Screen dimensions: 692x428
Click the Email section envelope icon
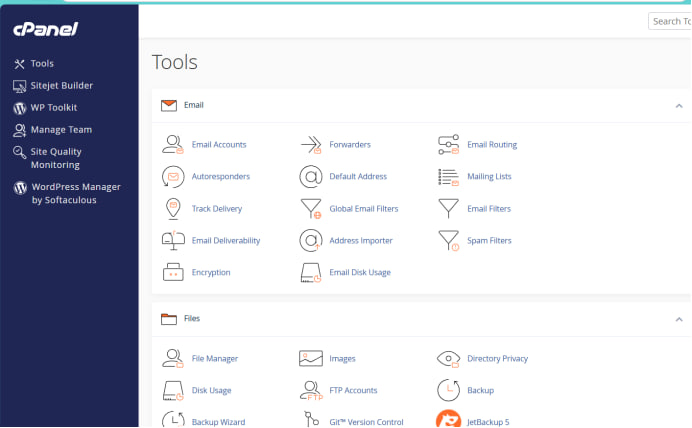[169, 105]
